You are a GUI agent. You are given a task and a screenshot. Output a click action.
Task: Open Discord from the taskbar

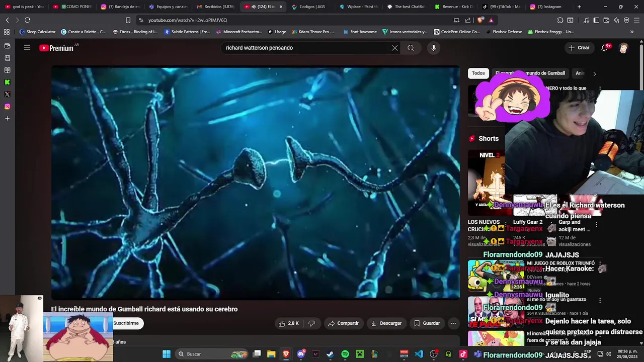point(301,354)
